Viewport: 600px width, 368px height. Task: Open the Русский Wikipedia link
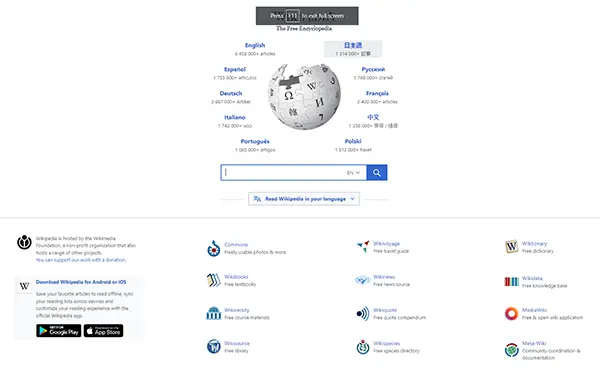(x=373, y=69)
